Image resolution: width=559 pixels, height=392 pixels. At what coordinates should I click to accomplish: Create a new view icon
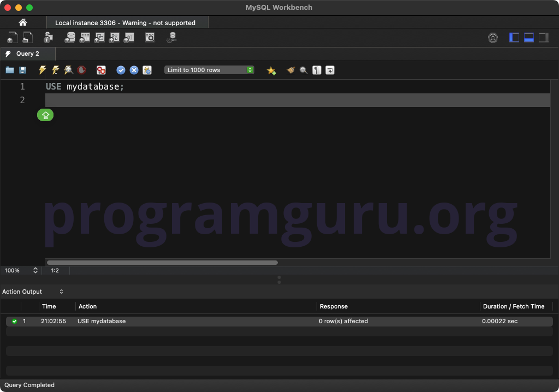pyautogui.click(x=99, y=38)
